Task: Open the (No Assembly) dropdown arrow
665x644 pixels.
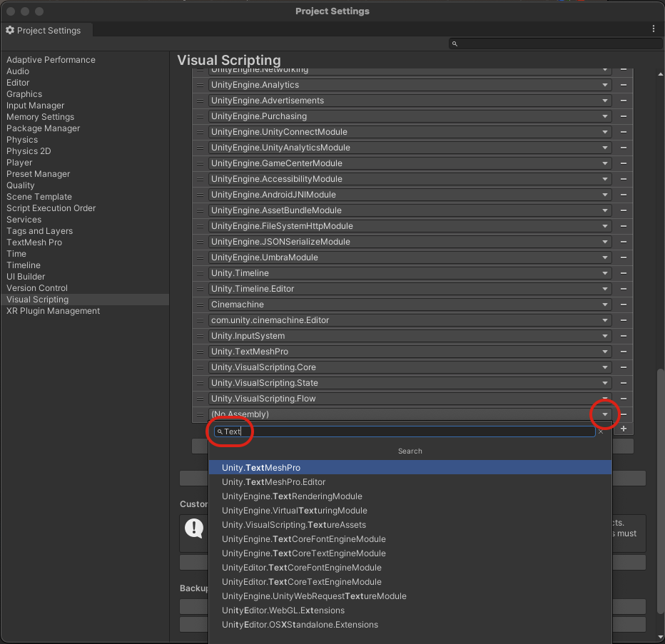Action: click(x=604, y=414)
